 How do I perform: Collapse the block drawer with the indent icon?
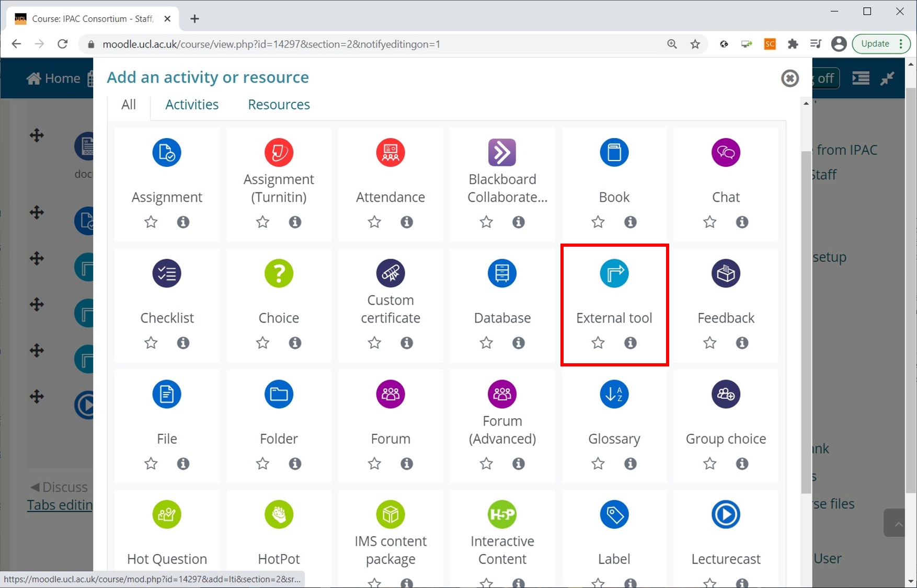tap(860, 78)
